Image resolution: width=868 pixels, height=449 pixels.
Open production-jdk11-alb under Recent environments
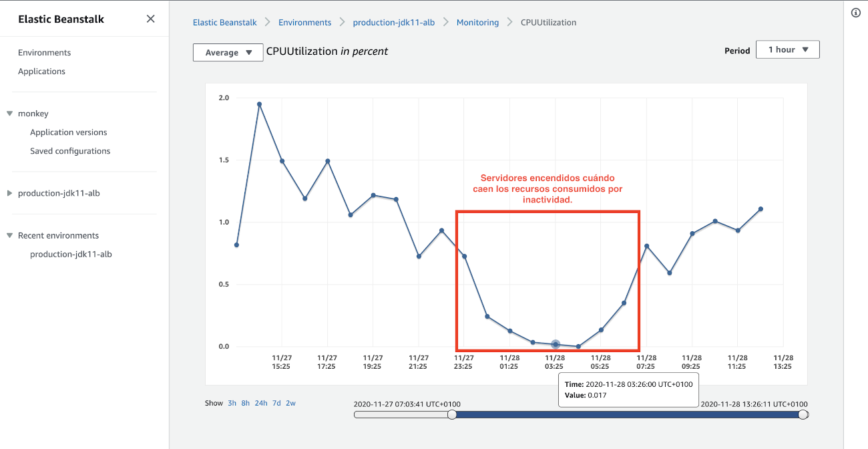[x=71, y=254]
